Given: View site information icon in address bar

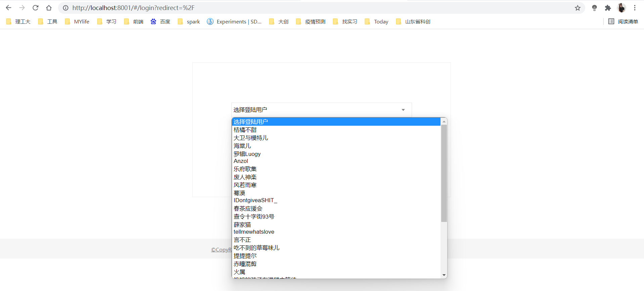Looking at the screenshot, I should point(66,8).
